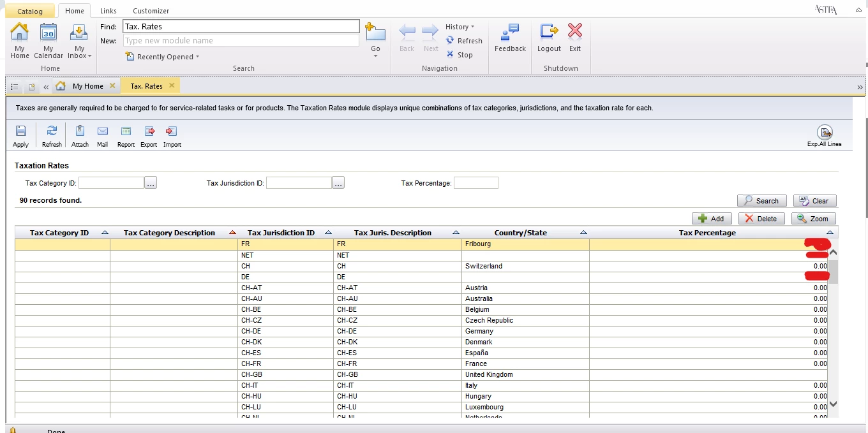Click the Search button

point(761,201)
